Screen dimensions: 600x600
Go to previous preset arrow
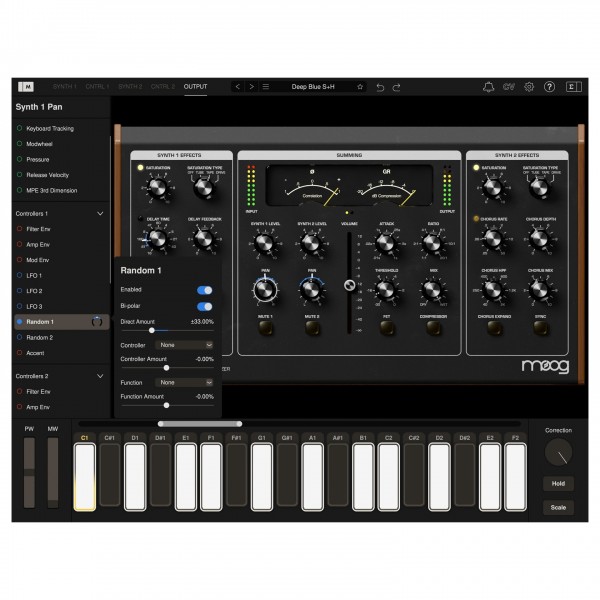click(238, 87)
